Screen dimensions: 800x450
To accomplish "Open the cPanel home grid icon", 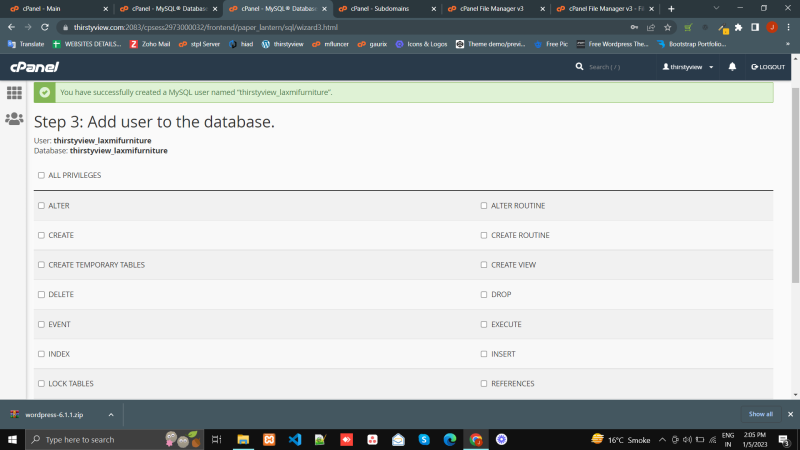I will (x=14, y=92).
